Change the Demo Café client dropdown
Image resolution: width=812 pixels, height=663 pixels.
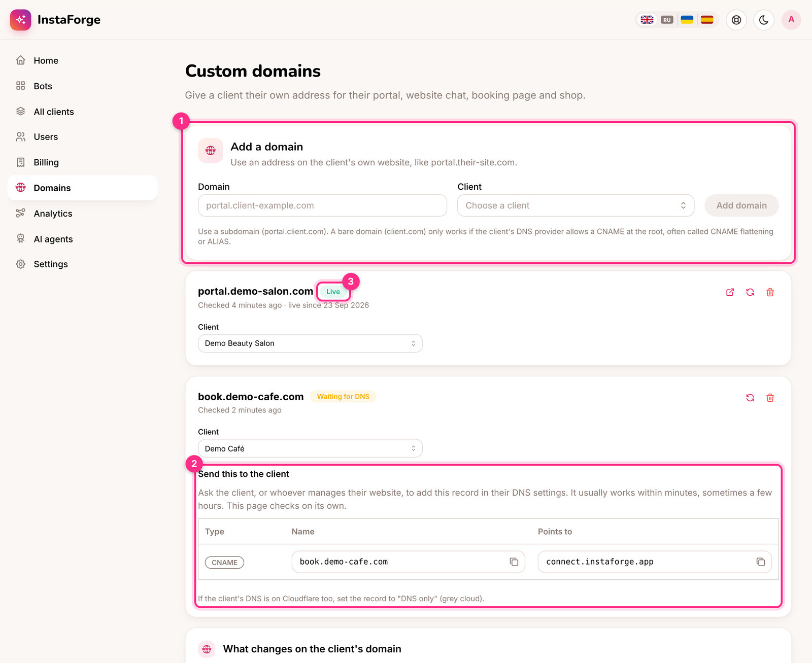(310, 448)
